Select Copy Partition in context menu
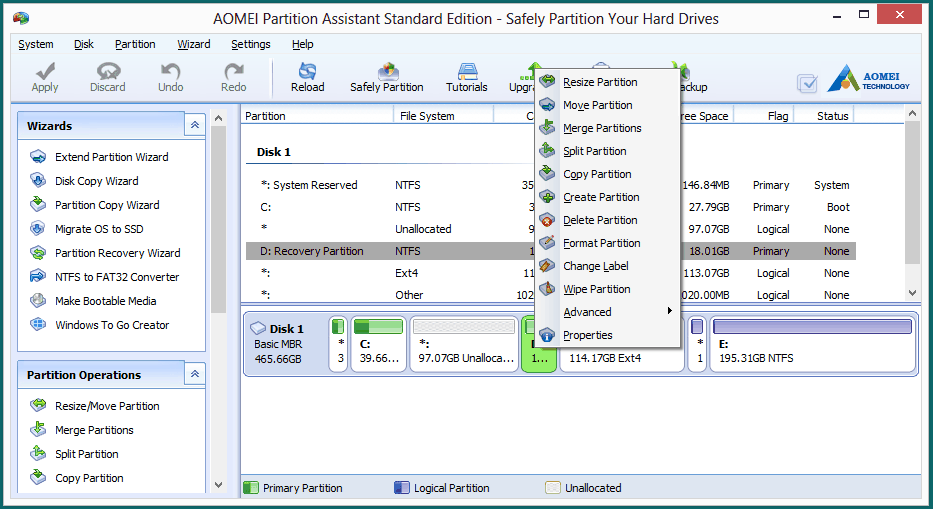This screenshot has width=933, height=509. (x=608, y=174)
